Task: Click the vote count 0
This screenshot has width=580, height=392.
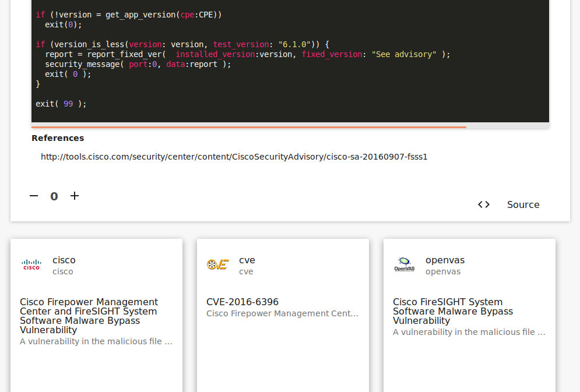Action: [x=54, y=196]
